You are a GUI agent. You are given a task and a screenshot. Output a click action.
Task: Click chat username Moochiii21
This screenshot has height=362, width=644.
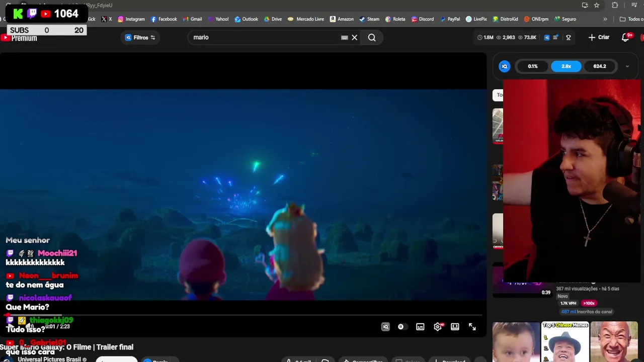(57, 253)
